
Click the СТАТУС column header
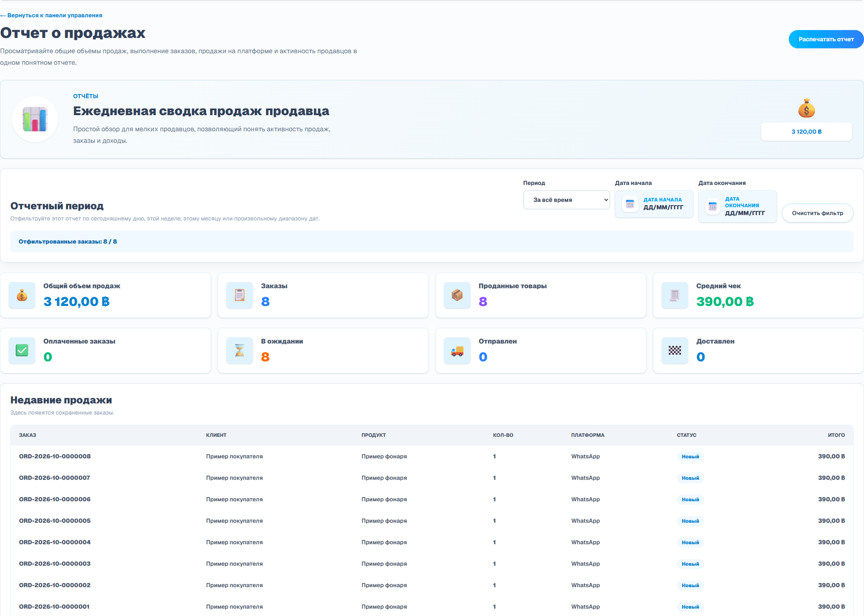(686, 435)
